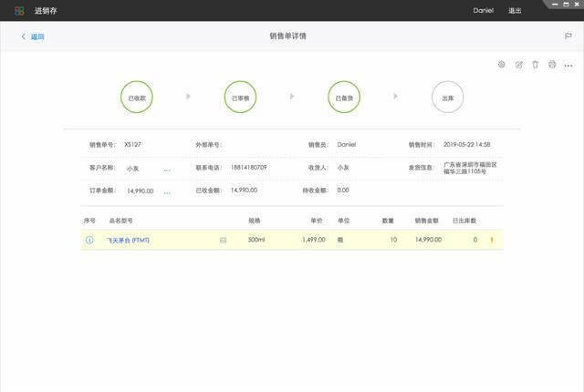The image size is (584, 392).
Task: Click the 品名型号 column header
Action: 120,221
